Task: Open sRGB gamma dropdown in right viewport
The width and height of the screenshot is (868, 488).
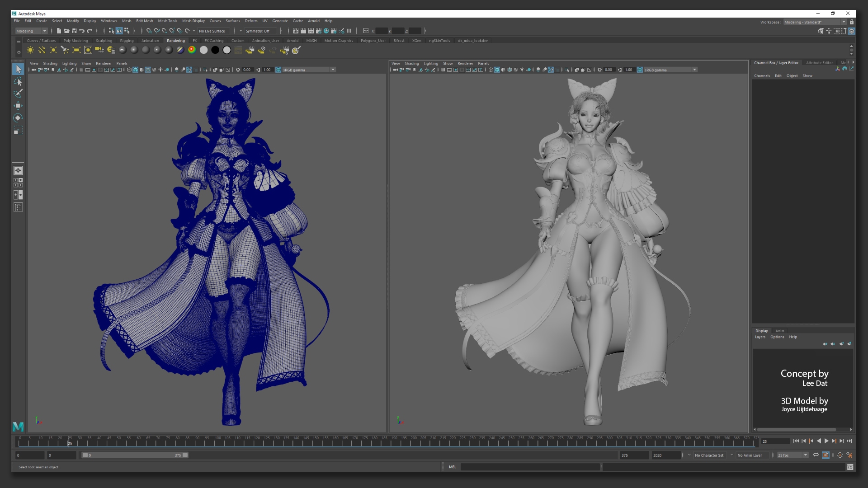Action: click(670, 70)
